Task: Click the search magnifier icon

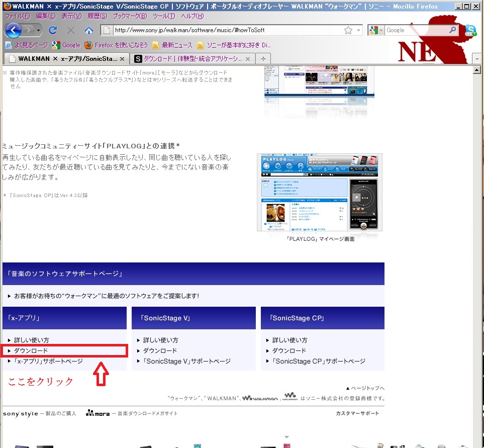Action: [453, 30]
